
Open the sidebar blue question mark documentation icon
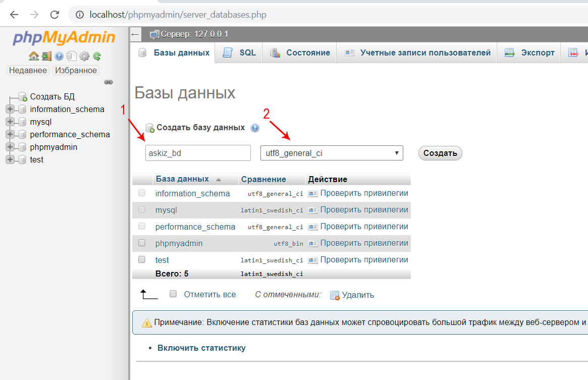[x=59, y=56]
